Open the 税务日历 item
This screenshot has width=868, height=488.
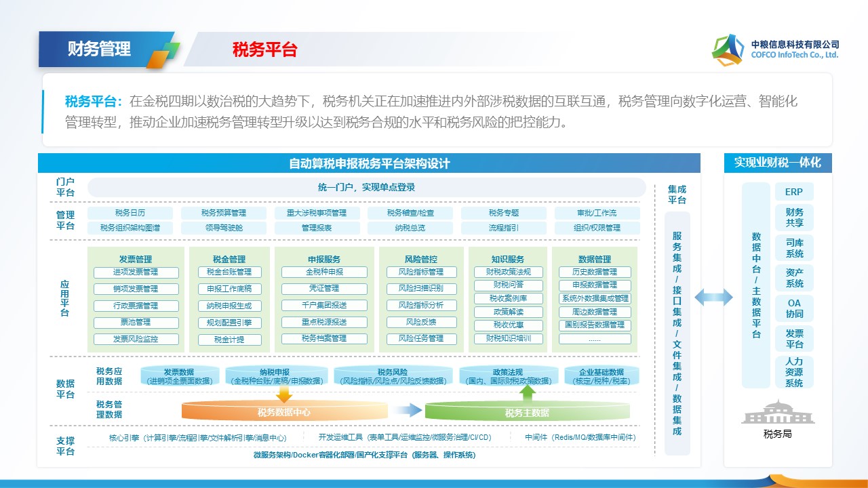click(130, 213)
